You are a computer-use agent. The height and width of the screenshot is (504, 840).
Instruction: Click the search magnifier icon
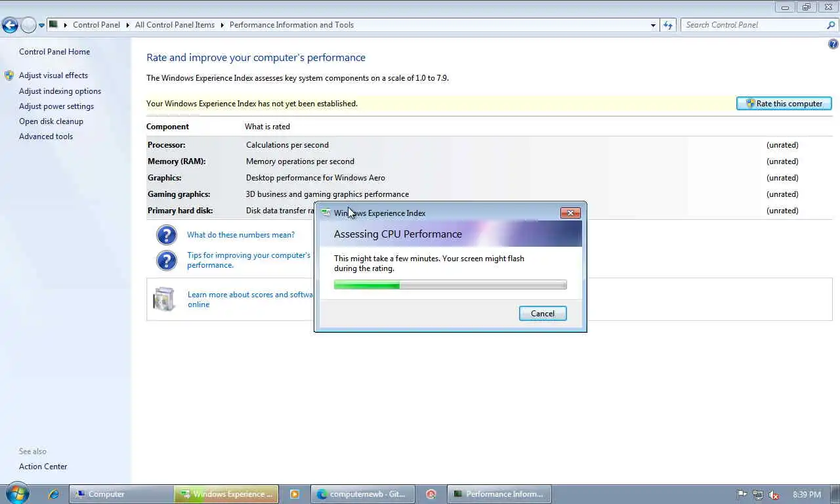coord(831,25)
